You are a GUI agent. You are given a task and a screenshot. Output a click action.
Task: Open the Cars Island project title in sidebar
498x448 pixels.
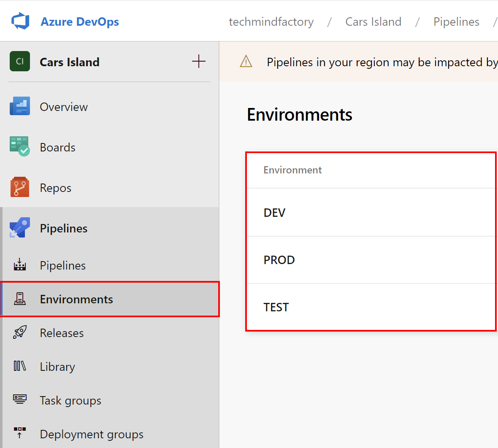[x=70, y=62]
